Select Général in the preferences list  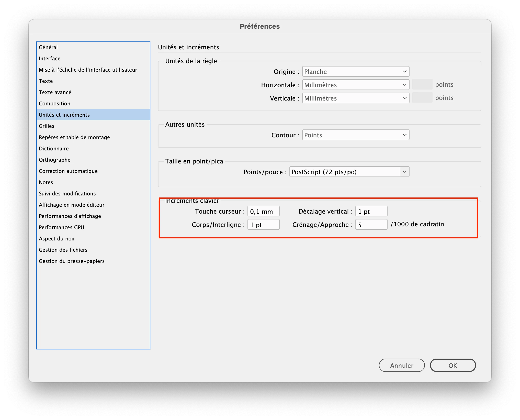(48, 47)
